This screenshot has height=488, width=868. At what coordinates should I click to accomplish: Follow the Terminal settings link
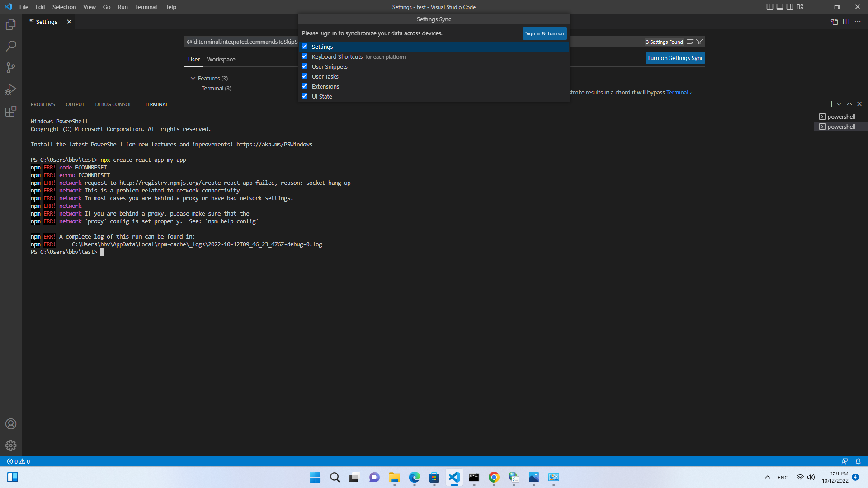pos(679,92)
